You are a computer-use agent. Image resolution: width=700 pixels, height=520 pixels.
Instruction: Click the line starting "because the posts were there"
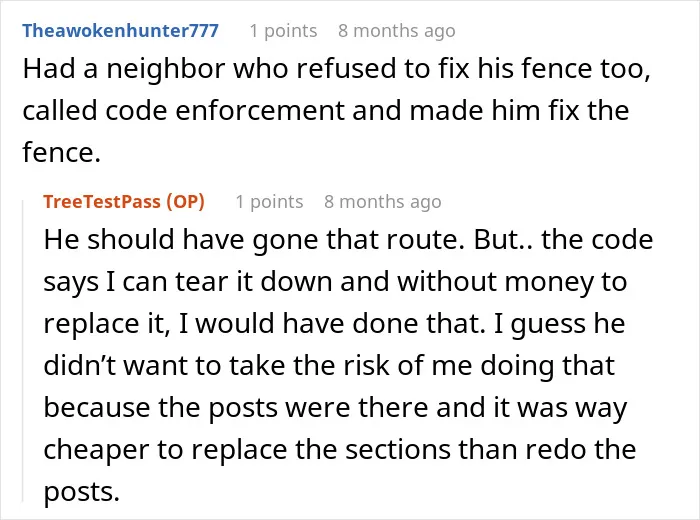335,408
